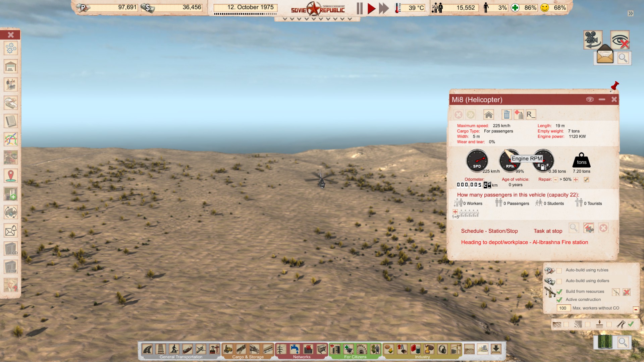
Task: Pause the game simulation
Action: click(x=360, y=8)
